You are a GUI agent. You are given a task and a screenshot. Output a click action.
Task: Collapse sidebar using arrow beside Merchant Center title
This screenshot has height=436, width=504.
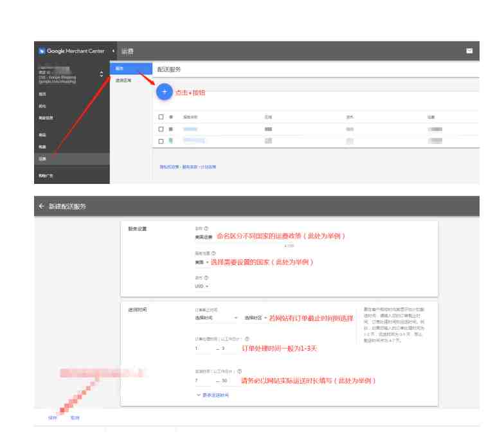pyautogui.click(x=113, y=51)
